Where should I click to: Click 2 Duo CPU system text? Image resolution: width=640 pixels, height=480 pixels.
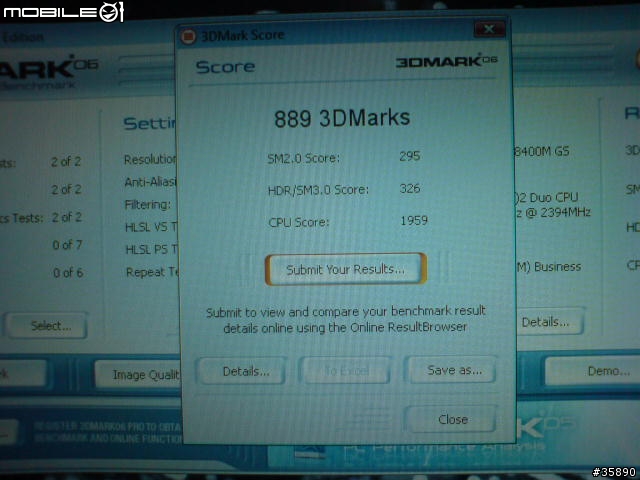[547, 198]
